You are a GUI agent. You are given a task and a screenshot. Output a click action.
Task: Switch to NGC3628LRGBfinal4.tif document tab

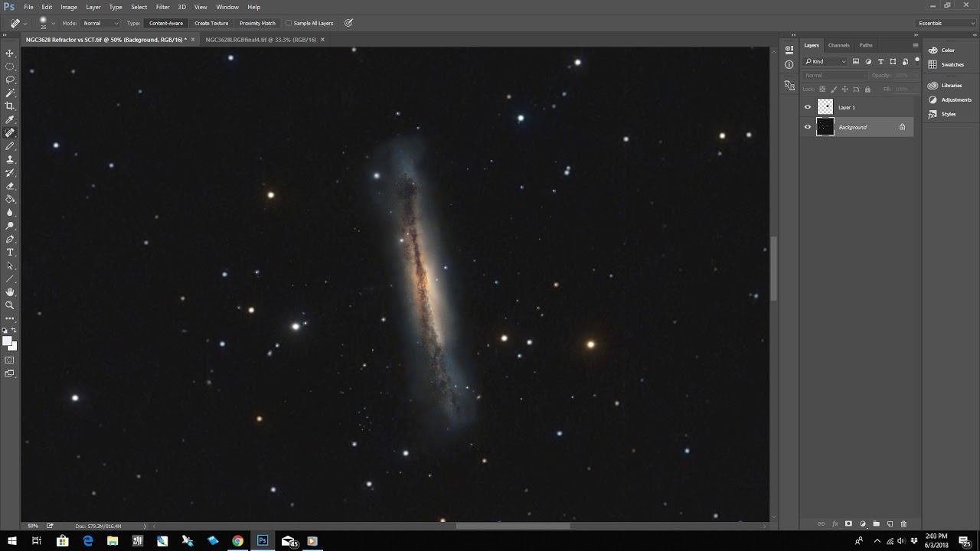(260, 39)
